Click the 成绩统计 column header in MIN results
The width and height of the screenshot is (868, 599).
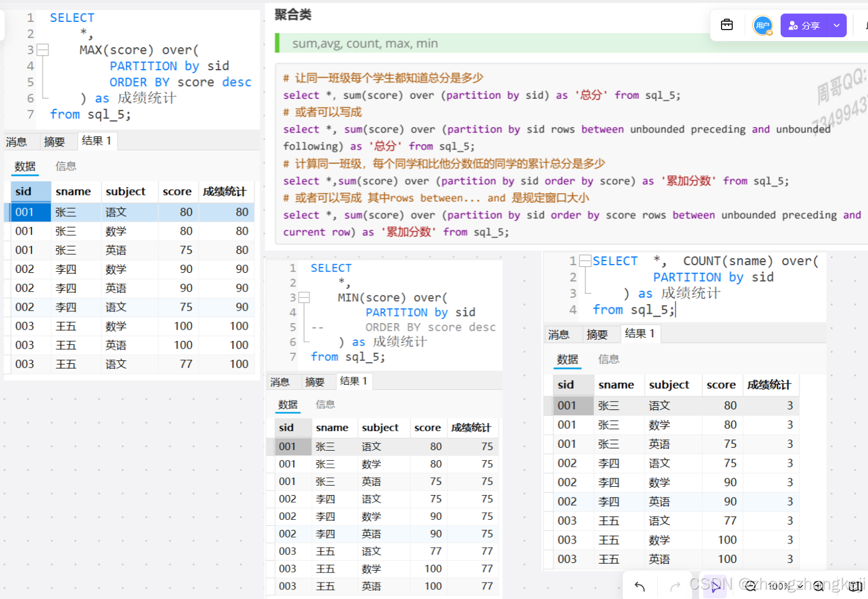pyautogui.click(x=472, y=428)
